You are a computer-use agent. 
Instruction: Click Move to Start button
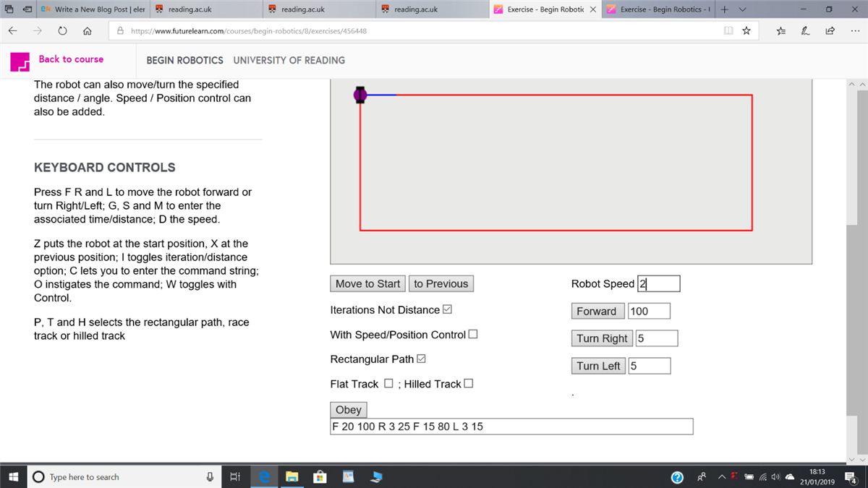point(367,283)
